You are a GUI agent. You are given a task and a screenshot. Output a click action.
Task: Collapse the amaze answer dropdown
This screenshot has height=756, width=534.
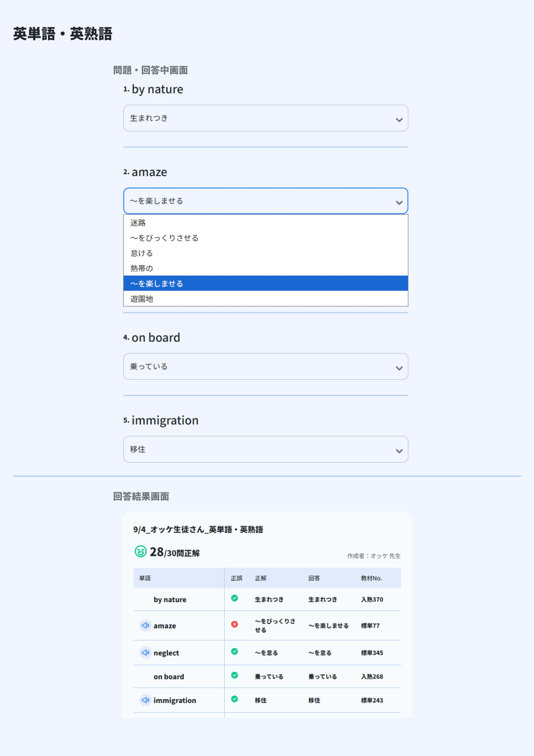tap(265, 201)
